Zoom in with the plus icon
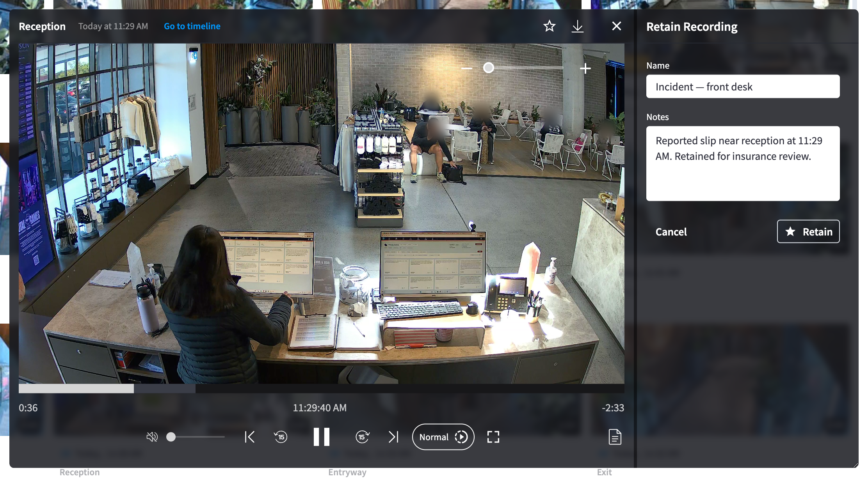This screenshot has width=868, height=478. click(x=585, y=69)
